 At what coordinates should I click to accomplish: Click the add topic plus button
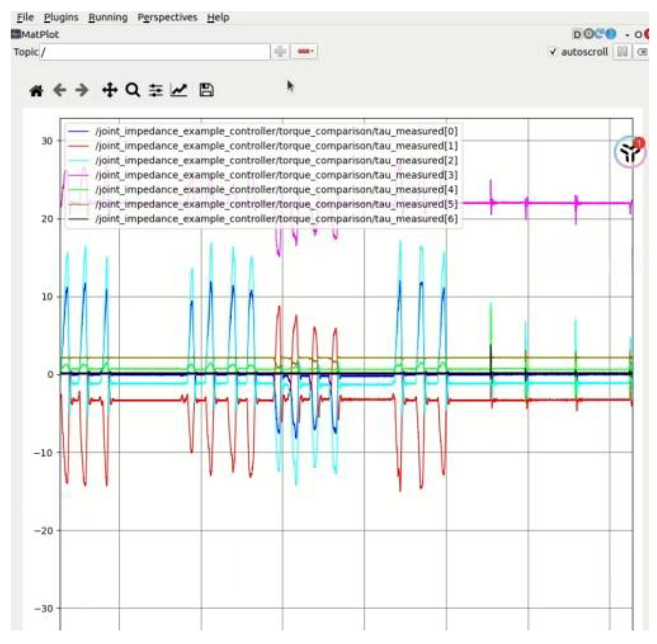point(280,52)
